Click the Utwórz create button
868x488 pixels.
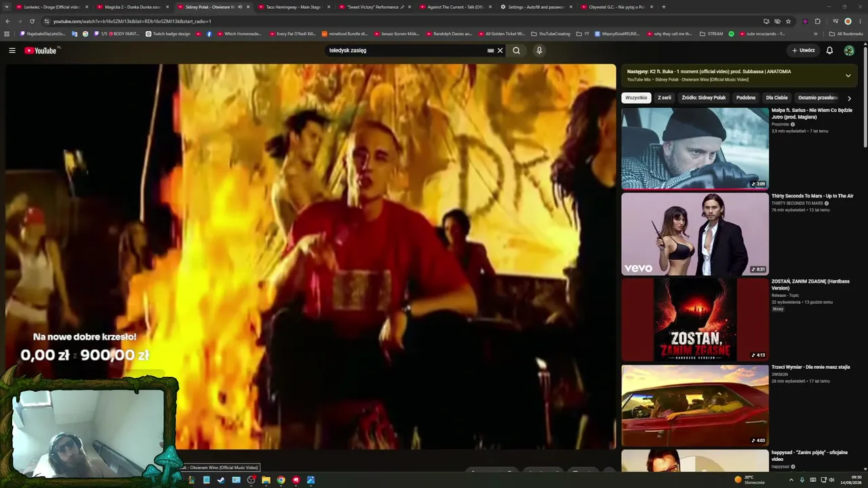coord(804,50)
